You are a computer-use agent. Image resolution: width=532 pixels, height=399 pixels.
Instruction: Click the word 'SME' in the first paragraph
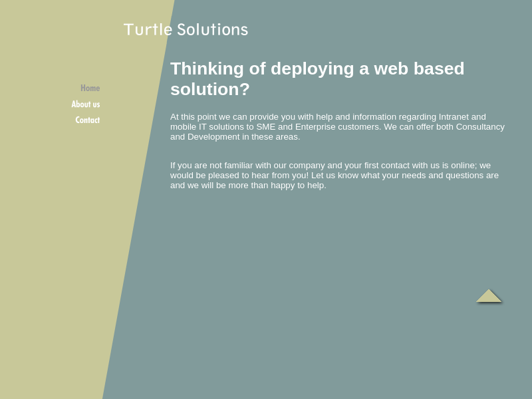[265, 127]
